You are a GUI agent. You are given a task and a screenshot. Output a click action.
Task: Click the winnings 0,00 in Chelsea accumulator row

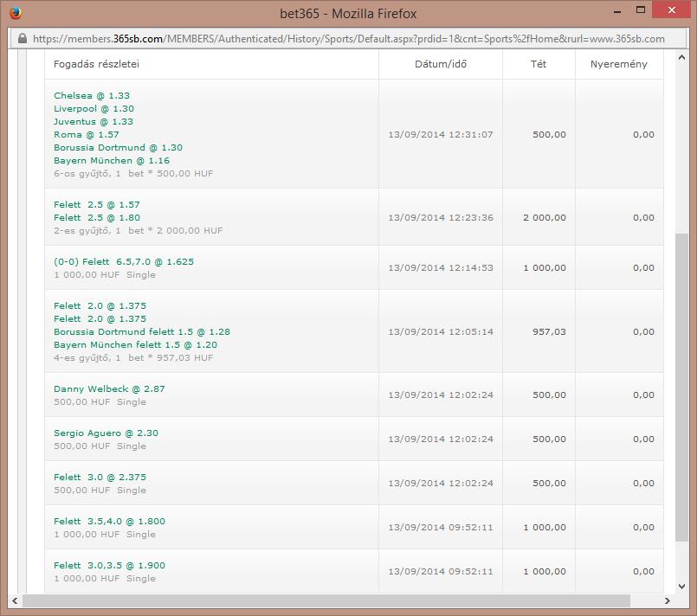643,135
